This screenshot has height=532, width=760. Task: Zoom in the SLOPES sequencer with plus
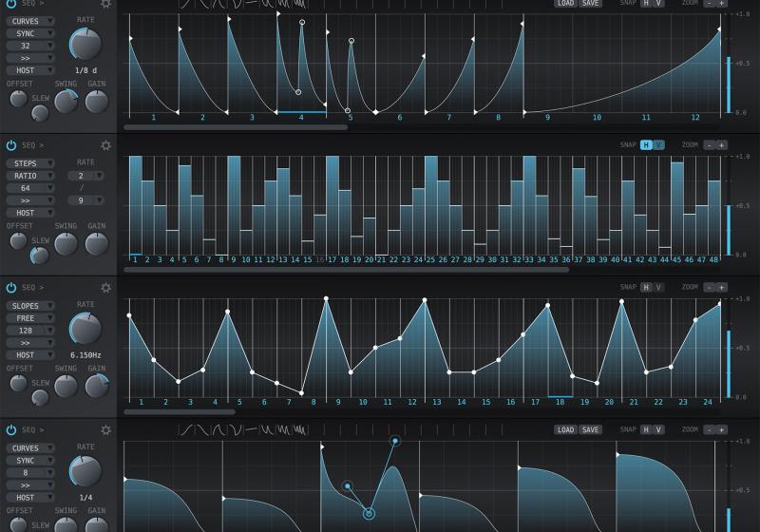722,288
